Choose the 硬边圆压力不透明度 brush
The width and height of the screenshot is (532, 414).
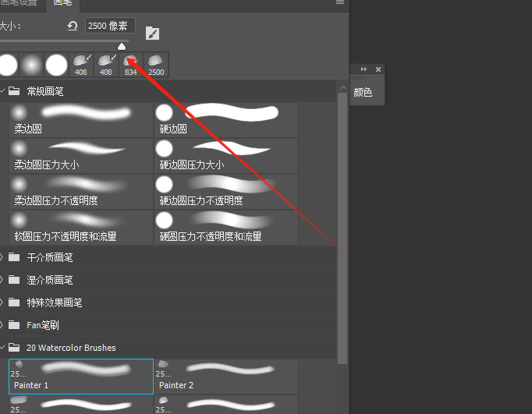pyautogui.click(x=226, y=192)
